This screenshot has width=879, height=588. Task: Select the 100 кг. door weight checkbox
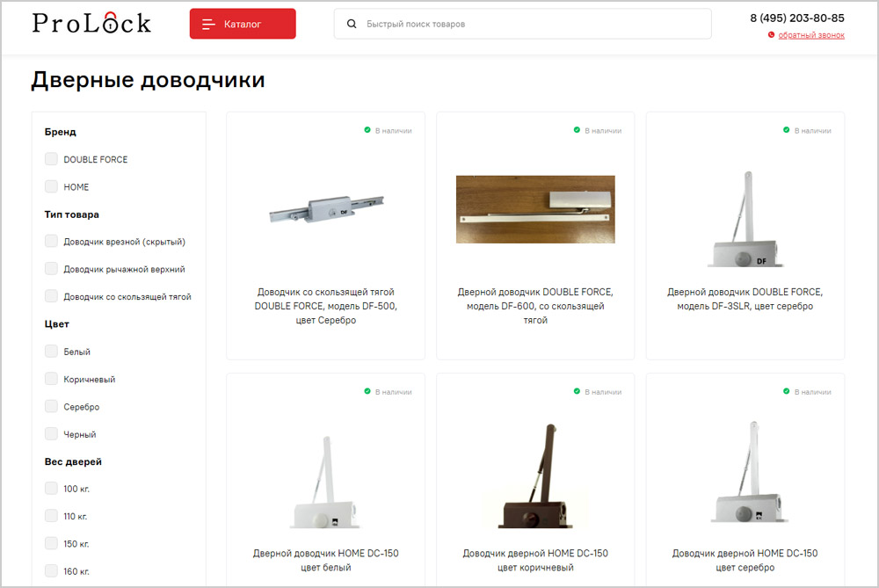(52, 489)
